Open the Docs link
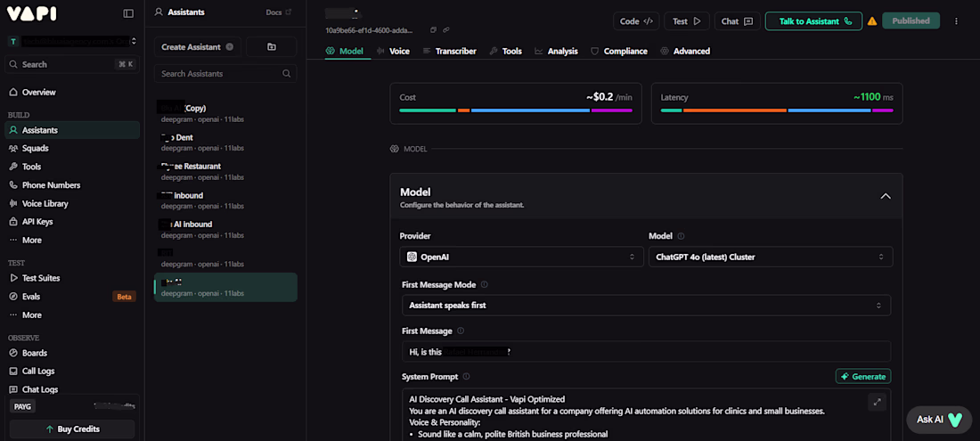 point(278,12)
